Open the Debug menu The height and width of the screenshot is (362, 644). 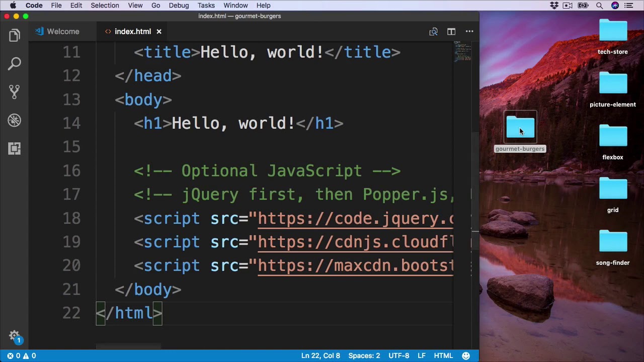(x=179, y=6)
